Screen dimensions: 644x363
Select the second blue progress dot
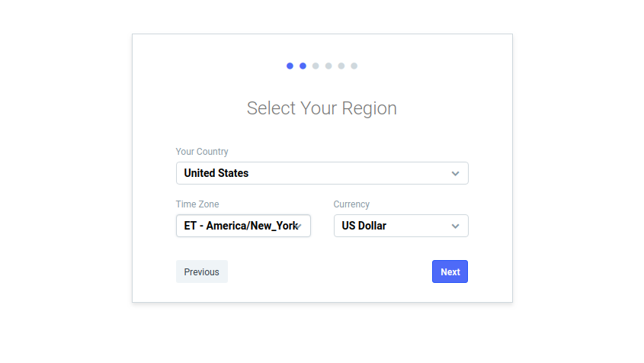pos(303,66)
